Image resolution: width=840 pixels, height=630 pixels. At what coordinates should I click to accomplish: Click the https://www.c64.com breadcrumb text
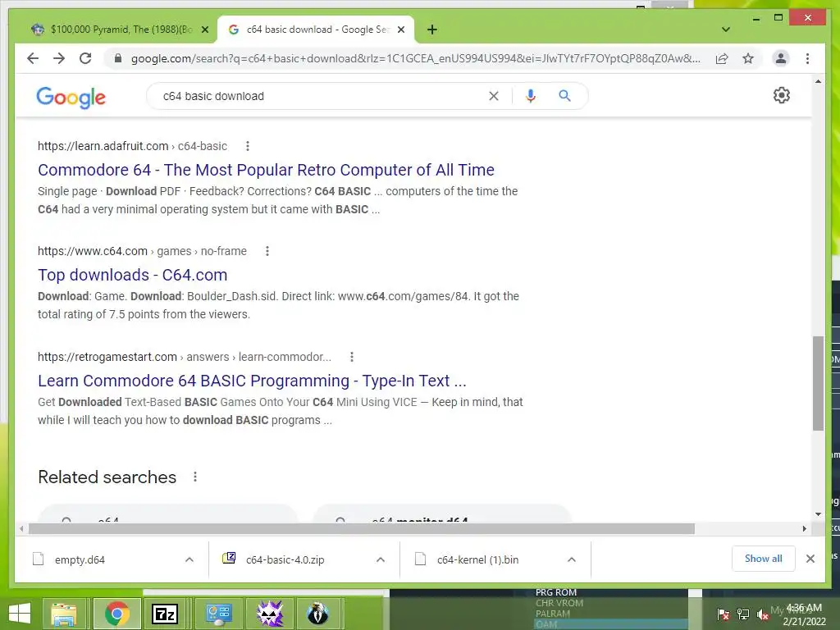92,251
